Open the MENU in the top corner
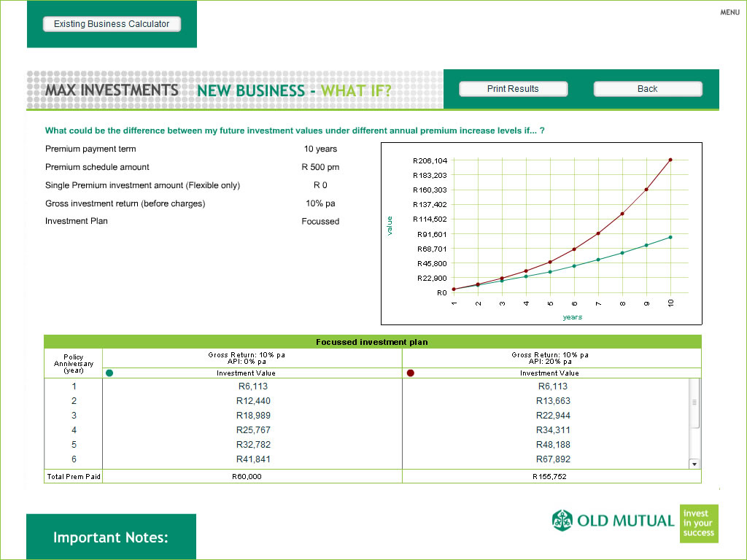Viewport: 747px width, 560px height. 729,12
